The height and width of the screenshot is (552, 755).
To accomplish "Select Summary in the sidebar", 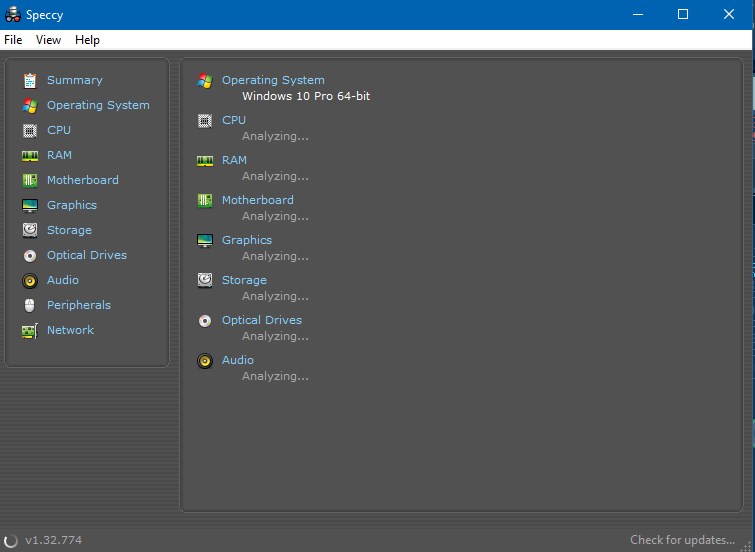I will pos(75,80).
